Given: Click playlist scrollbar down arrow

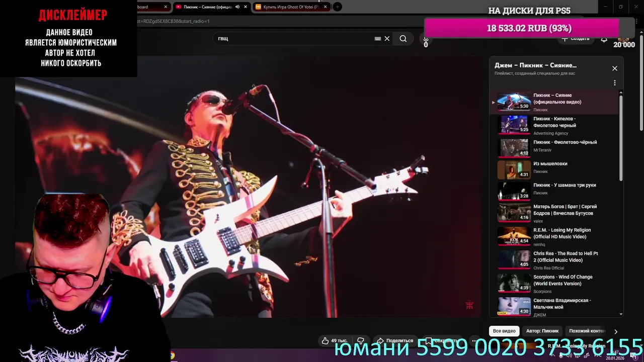Looking at the screenshot, I should (620, 314).
